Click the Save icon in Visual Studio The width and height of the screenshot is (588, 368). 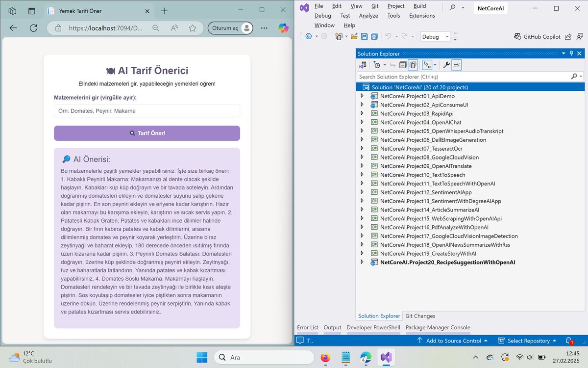364,36
